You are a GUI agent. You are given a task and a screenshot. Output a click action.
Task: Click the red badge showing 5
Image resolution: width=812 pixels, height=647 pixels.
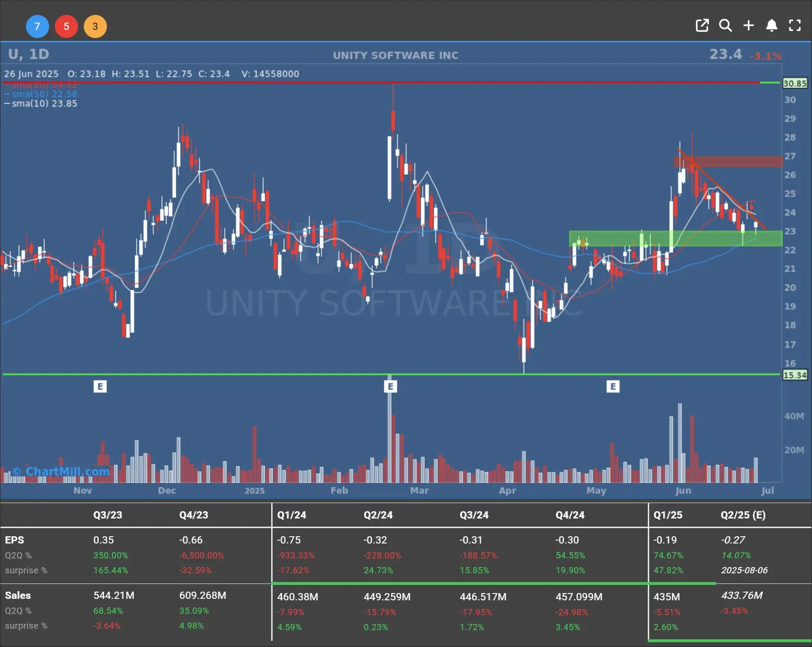click(x=66, y=26)
